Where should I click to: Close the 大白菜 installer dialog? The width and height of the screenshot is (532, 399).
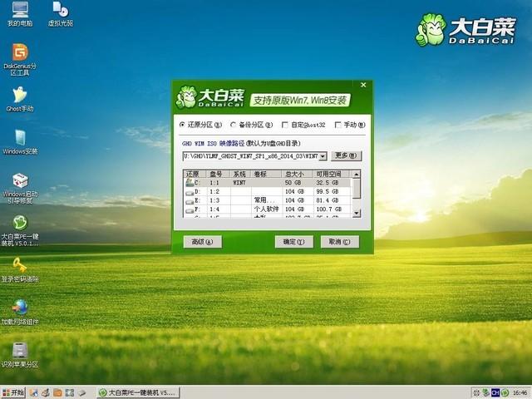pyautogui.click(x=363, y=85)
